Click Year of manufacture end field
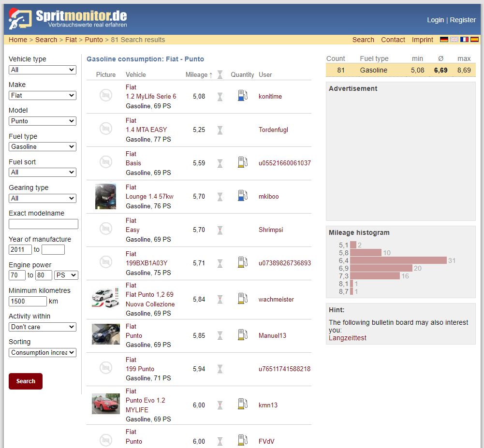This screenshot has width=484, height=448. click(x=53, y=249)
